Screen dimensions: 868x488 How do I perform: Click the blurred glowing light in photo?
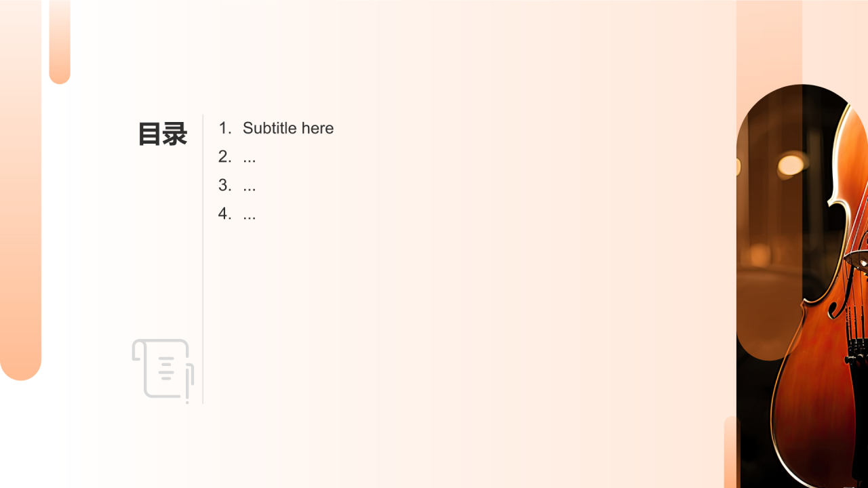coord(791,165)
